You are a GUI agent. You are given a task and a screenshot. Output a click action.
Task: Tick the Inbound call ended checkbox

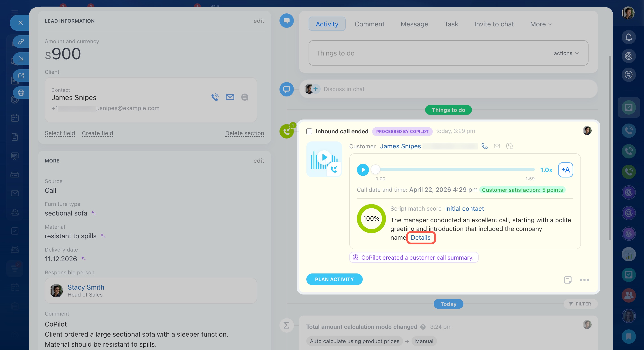click(309, 131)
